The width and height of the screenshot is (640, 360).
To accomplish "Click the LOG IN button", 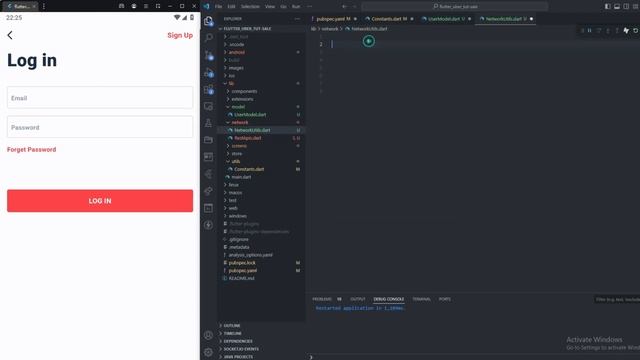I will (100, 201).
